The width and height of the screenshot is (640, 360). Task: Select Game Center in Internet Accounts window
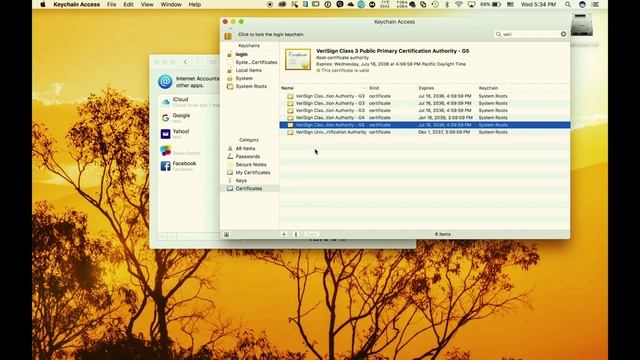tap(189, 151)
